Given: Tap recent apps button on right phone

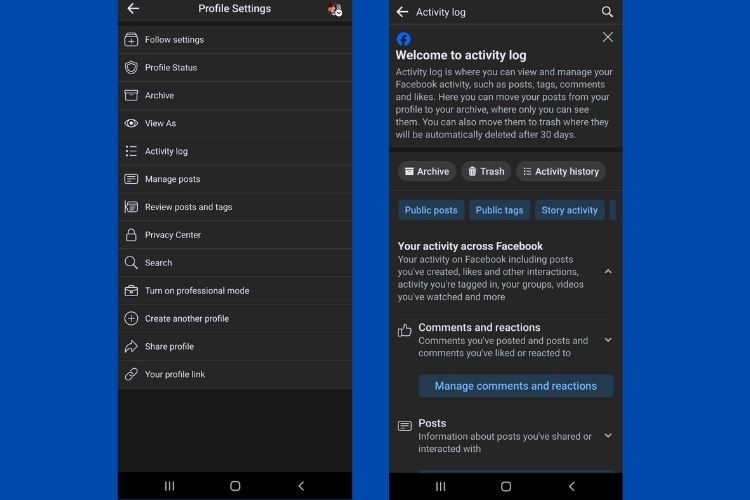Looking at the screenshot, I should coord(441,487).
